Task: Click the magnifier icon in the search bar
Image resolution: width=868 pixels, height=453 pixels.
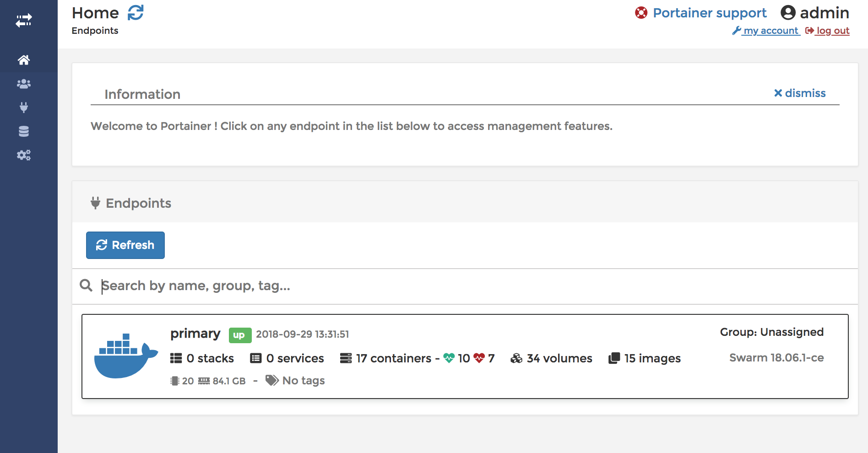Action: click(86, 286)
